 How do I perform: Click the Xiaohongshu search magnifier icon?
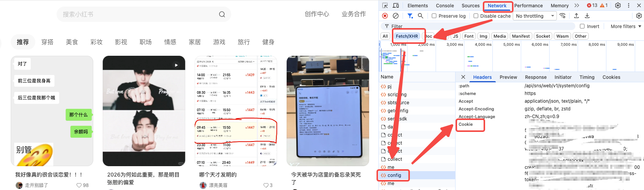point(222,14)
